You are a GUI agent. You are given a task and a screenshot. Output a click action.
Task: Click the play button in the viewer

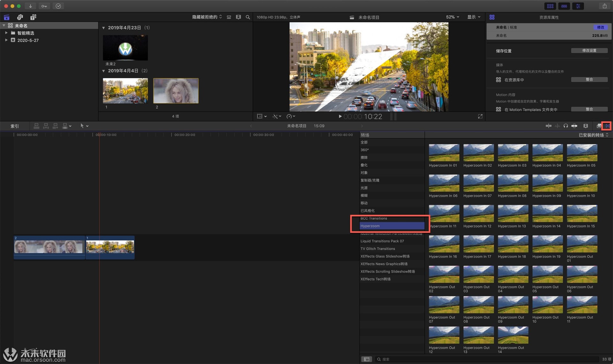point(340,117)
